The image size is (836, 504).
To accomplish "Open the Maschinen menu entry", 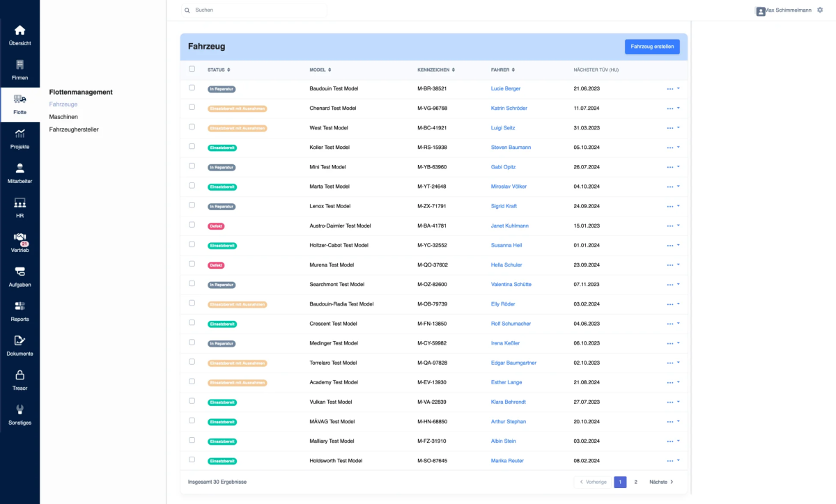I will pyautogui.click(x=63, y=116).
